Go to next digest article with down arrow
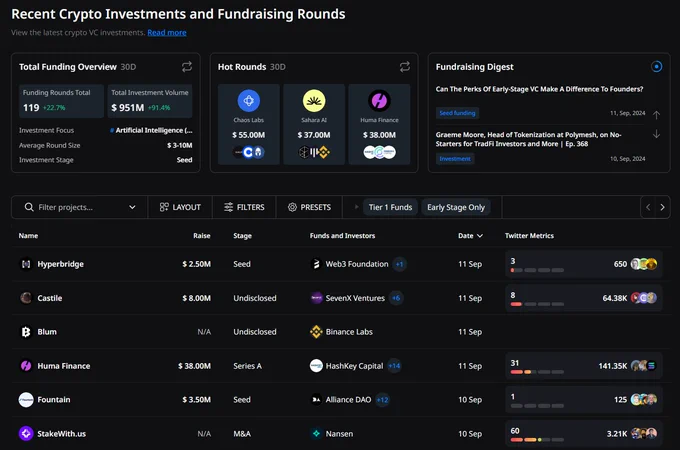This screenshot has width=680, height=450. pos(656,134)
